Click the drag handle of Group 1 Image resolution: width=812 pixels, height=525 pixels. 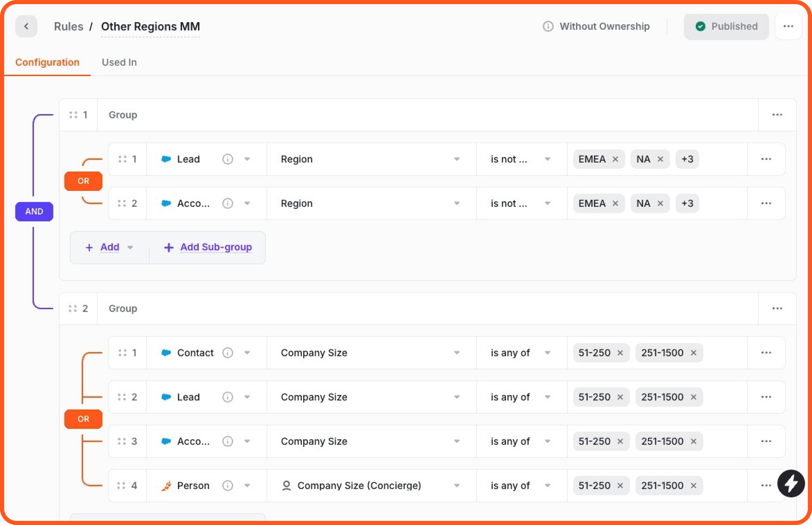(73, 115)
